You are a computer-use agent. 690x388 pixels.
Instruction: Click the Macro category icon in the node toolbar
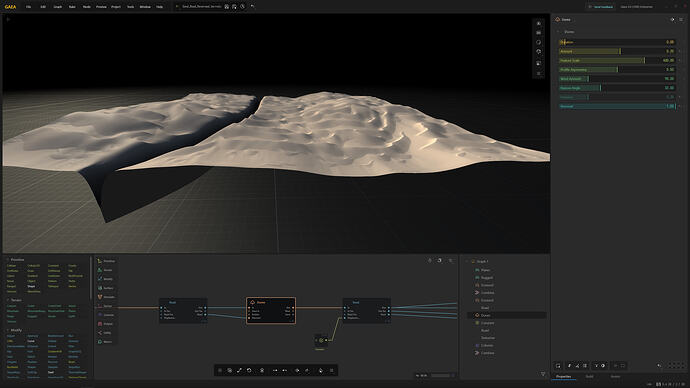click(100, 342)
